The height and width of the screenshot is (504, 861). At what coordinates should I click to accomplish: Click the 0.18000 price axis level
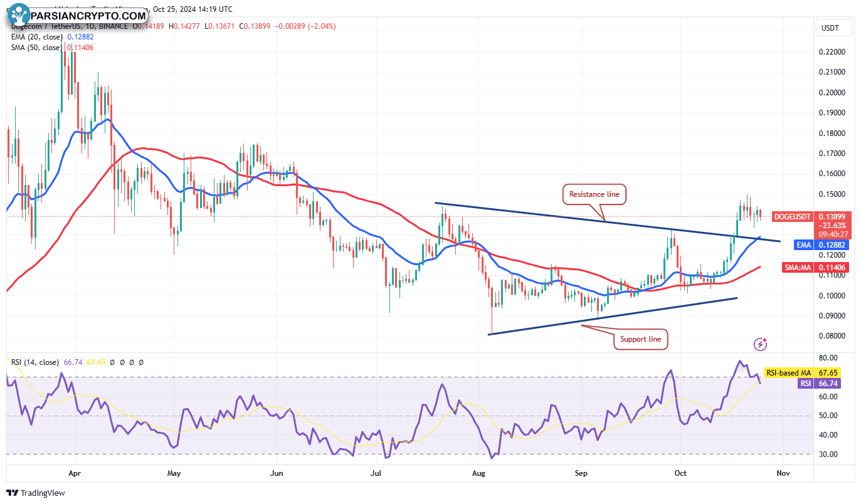833,134
